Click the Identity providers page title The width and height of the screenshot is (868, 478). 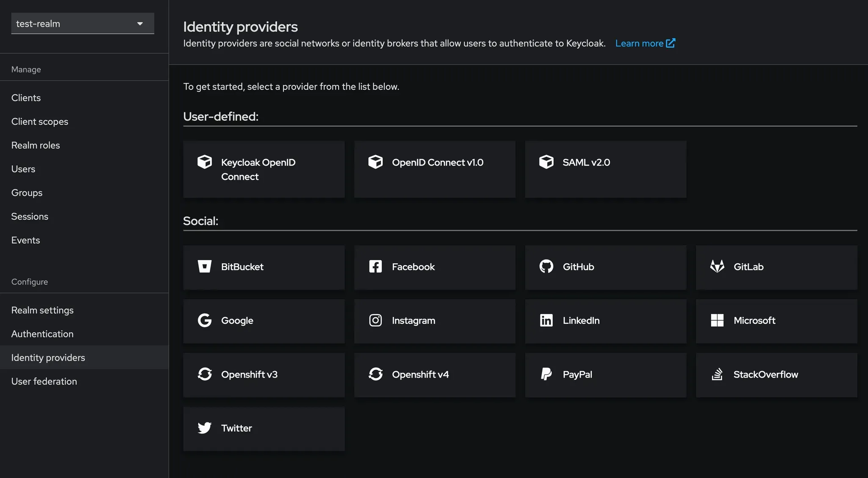[x=240, y=27]
